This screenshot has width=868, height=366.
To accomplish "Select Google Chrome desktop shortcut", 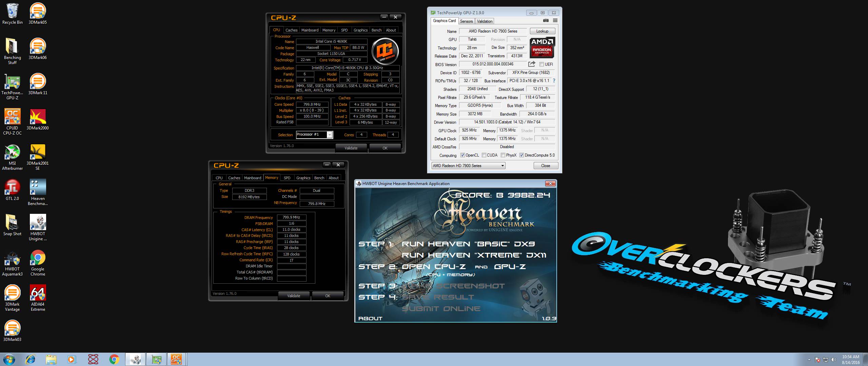I will pos(38,263).
